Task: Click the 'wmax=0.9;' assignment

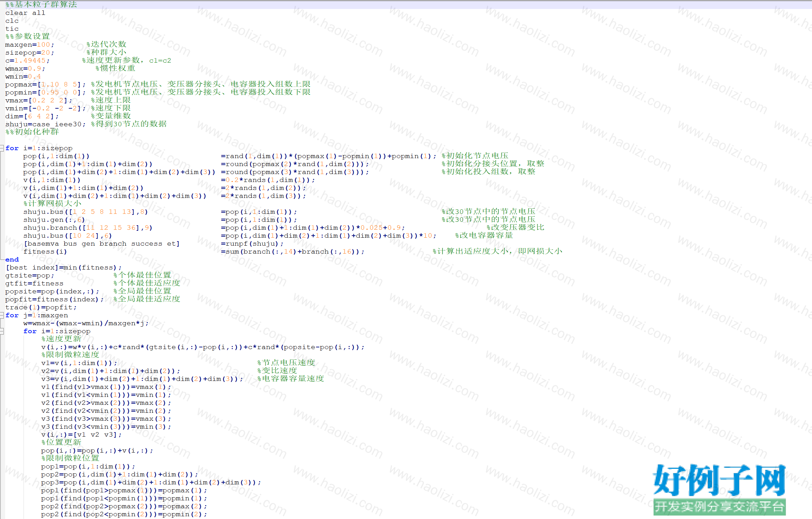Action: [25, 69]
